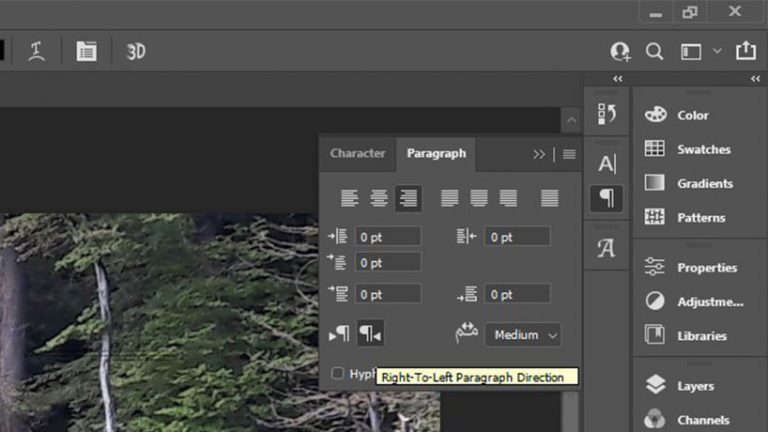Open the History panel icon
The height and width of the screenshot is (432, 768).
tap(606, 114)
